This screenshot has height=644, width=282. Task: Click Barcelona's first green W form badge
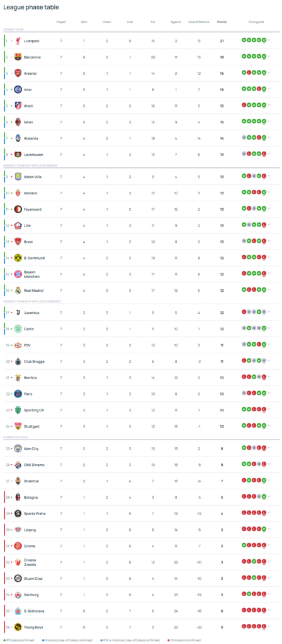[244, 57]
